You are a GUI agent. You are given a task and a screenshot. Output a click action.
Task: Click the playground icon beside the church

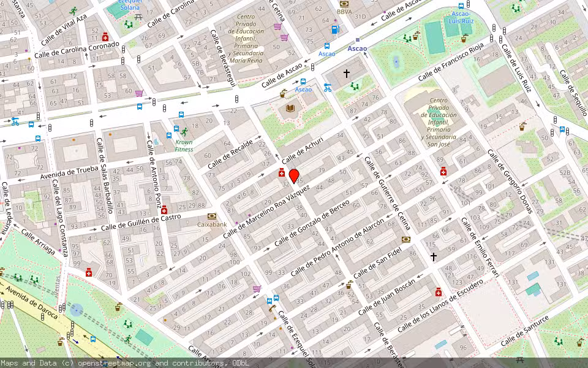(x=354, y=86)
